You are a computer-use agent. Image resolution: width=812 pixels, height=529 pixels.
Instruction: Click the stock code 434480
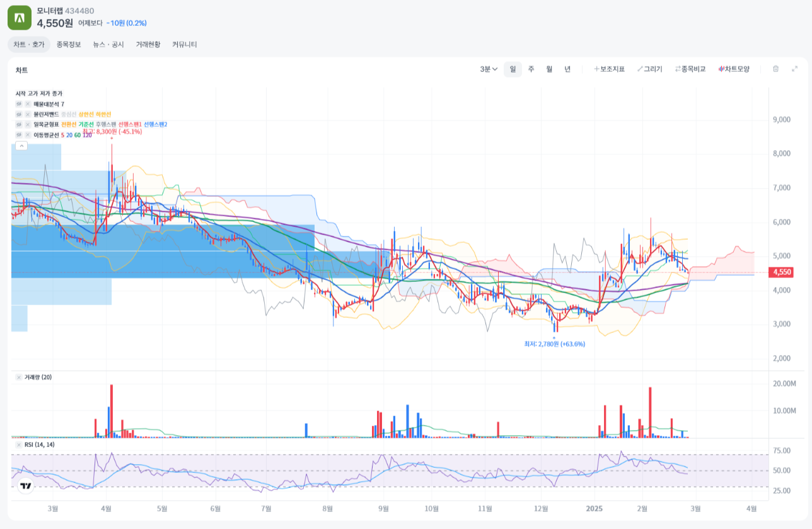(x=79, y=11)
